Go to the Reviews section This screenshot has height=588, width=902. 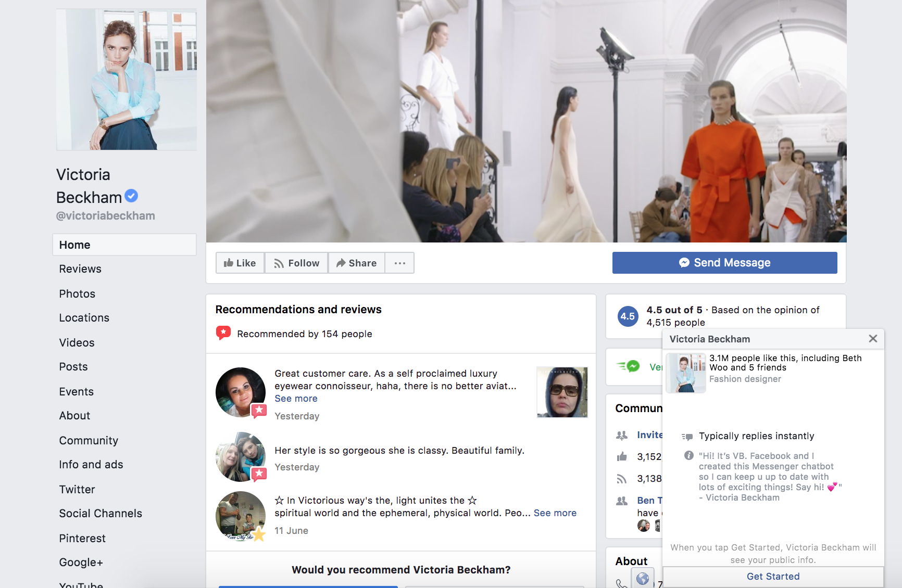(80, 269)
